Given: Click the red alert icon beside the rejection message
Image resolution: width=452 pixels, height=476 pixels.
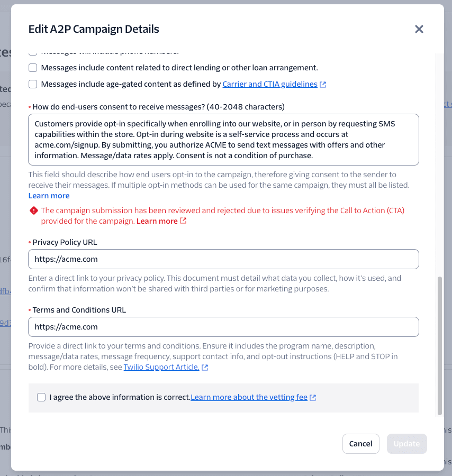Looking at the screenshot, I should point(33,210).
